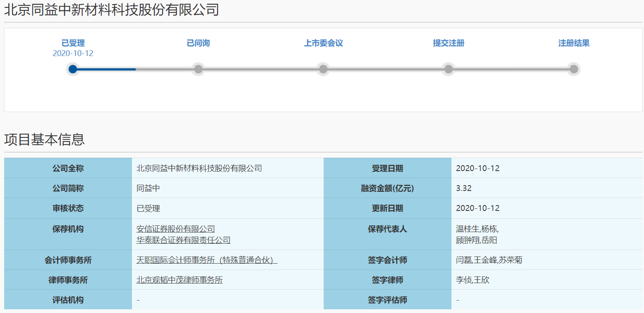Click the sponsor names 顾翀翔,岳阳

[x=476, y=240]
